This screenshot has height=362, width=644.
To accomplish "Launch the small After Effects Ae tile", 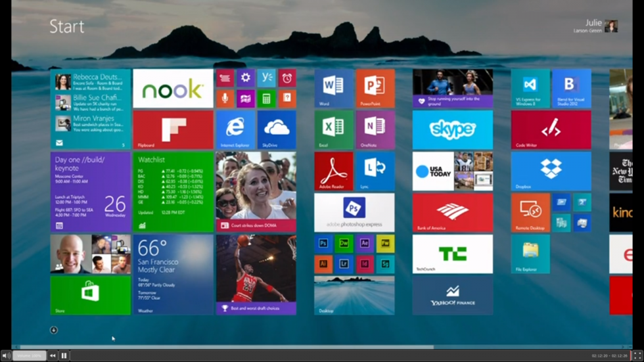I will pos(365,243).
